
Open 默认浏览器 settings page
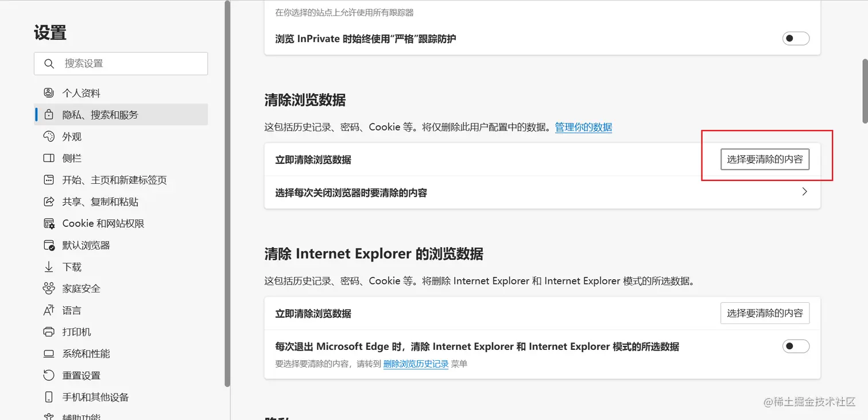121,245
